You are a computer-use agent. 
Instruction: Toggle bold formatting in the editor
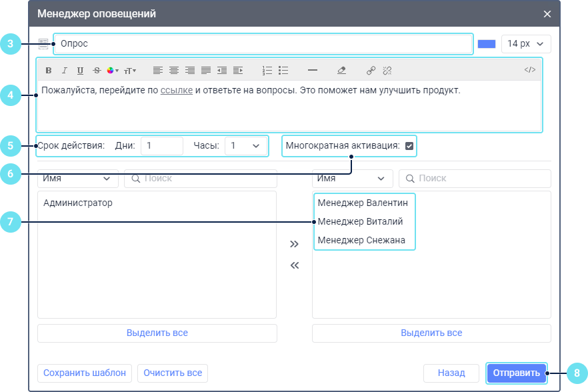[48, 70]
